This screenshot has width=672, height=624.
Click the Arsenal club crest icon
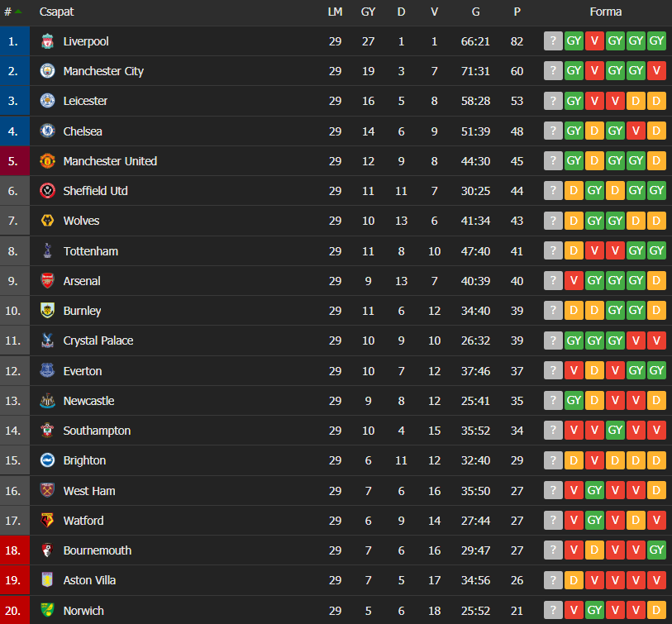pyautogui.click(x=48, y=281)
